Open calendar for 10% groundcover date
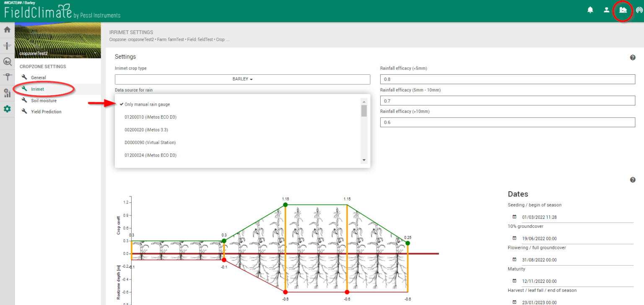The image size is (644, 305). [514, 238]
